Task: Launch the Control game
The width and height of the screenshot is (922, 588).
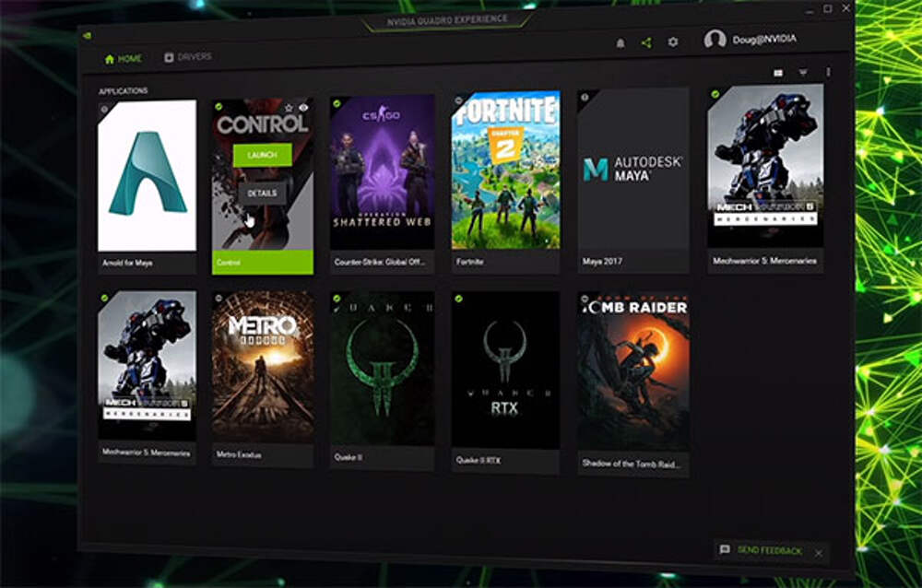Action: [262, 155]
